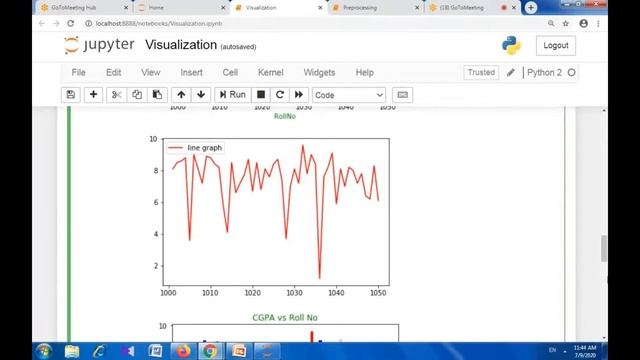Close the Preprocessing browser tab

(417, 8)
